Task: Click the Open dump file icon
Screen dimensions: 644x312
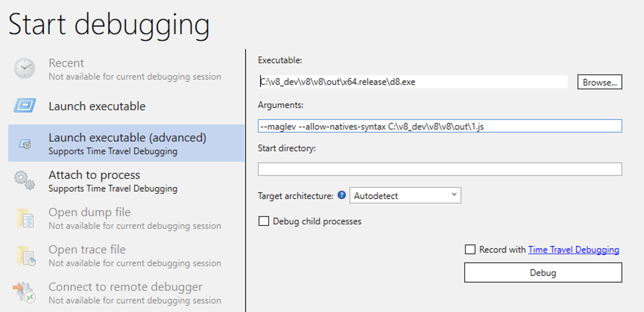Action: 25,218
